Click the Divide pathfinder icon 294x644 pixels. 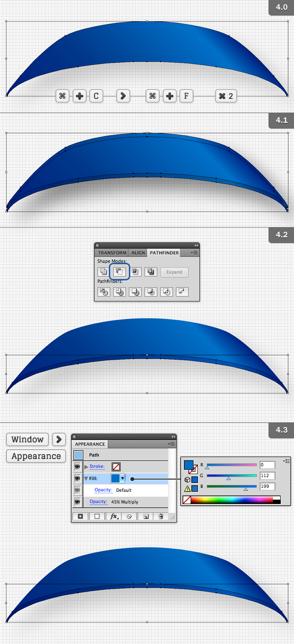pyautogui.click(x=103, y=292)
